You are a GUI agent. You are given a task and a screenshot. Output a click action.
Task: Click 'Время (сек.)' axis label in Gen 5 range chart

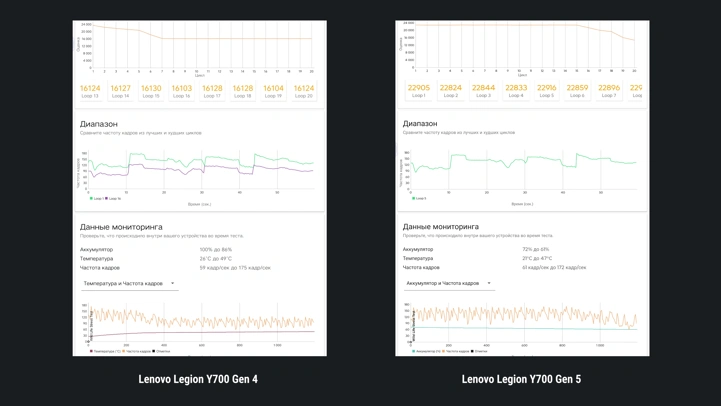(522, 204)
